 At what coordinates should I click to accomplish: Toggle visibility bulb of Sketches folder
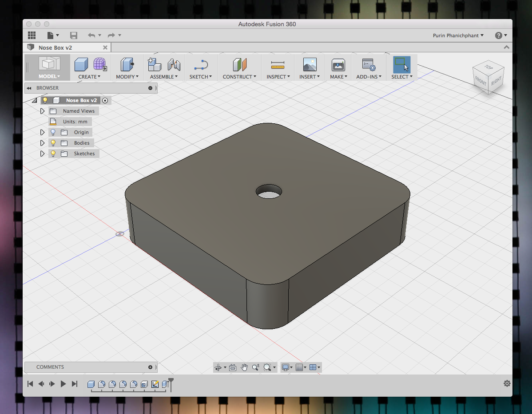[x=53, y=154]
